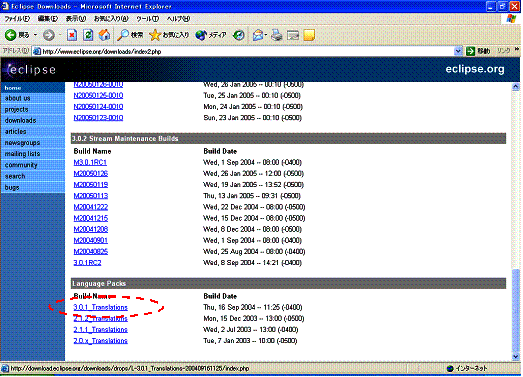
Task: Open the Edit menu
Action: tap(48, 19)
